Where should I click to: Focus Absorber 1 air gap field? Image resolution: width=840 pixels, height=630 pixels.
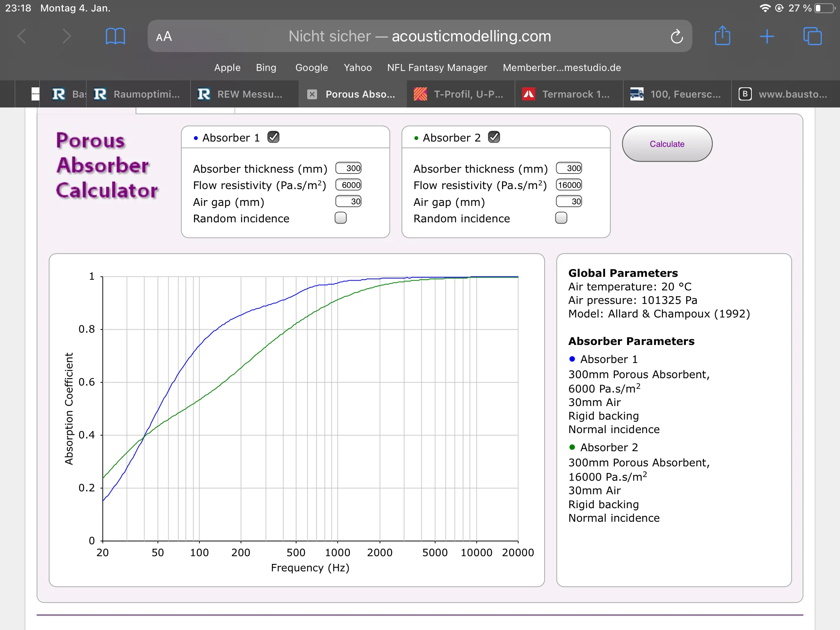349,201
